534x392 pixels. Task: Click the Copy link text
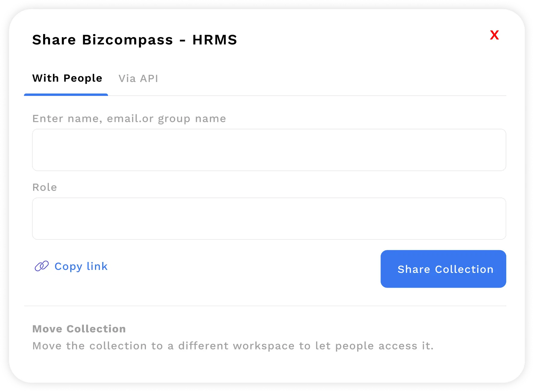(81, 266)
